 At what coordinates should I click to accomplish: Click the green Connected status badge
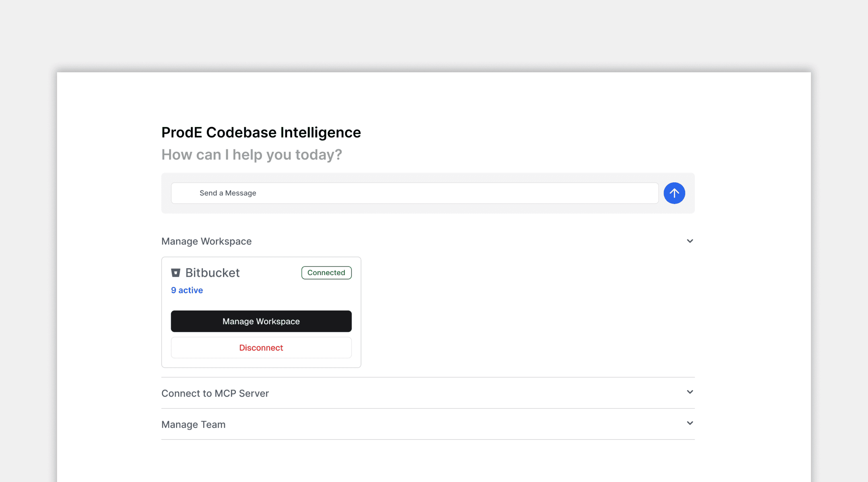click(326, 273)
